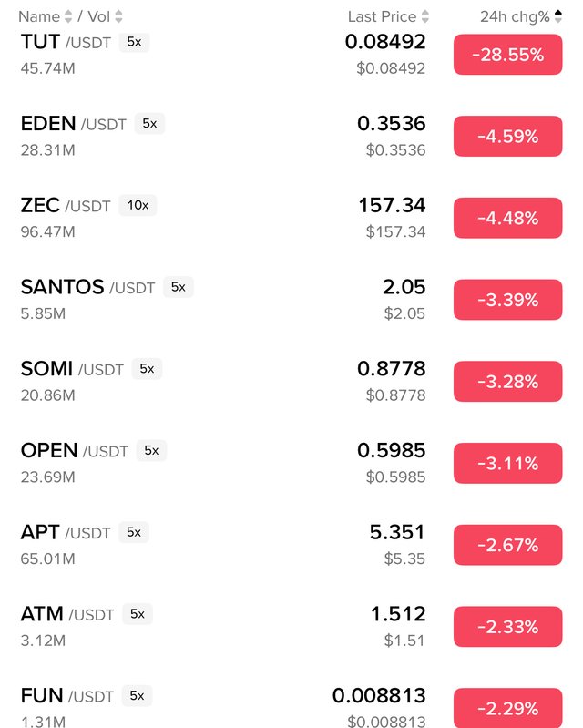The image size is (583, 728).
Task: Click the 10x leverage badge beside ZEC
Action: (138, 205)
